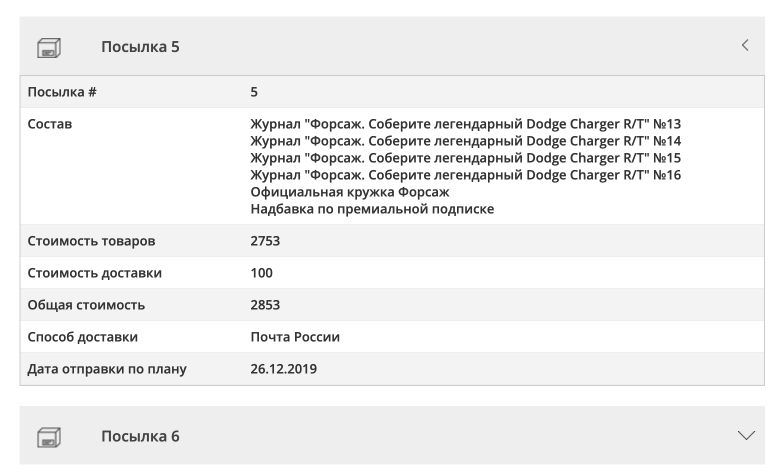Expand the Посылка 6 section using its chevron

(746, 435)
